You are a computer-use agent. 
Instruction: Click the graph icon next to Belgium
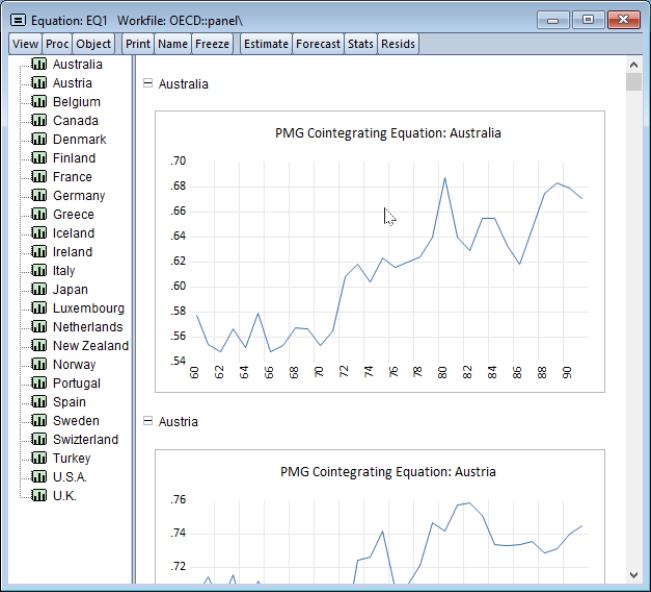(x=41, y=102)
